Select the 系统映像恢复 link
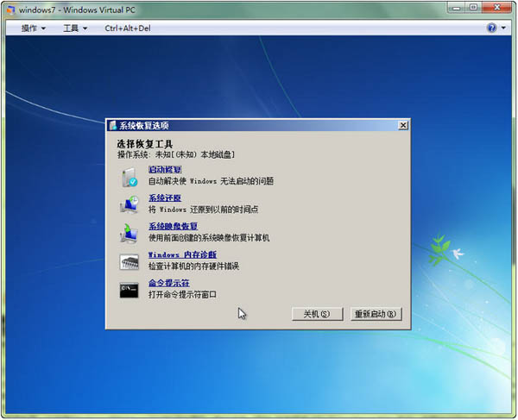The width and height of the screenshot is (518, 420). [173, 226]
